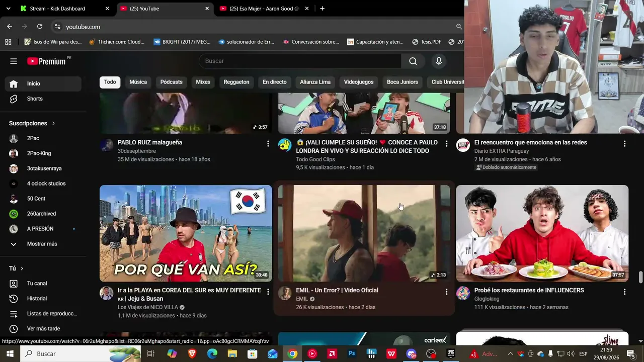This screenshot has width=644, height=362.
Task: Open the Los Viajes de NICO VILLA avatar
Action: pos(106,293)
